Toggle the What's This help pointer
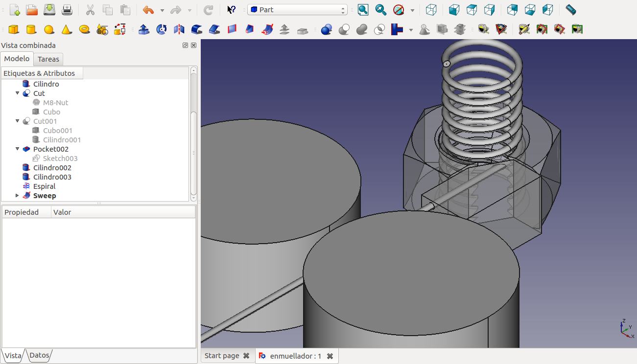 pos(232,10)
